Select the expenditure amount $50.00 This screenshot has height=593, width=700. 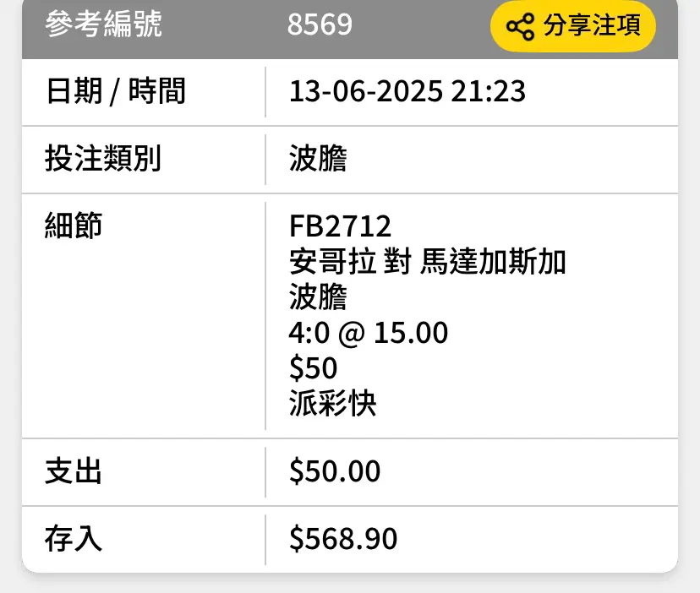tap(335, 471)
